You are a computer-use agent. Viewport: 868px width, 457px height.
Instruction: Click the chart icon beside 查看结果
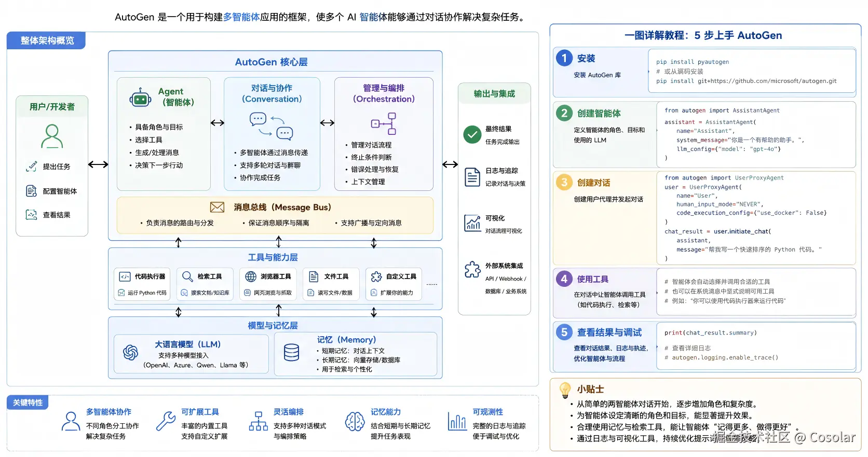tap(32, 215)
